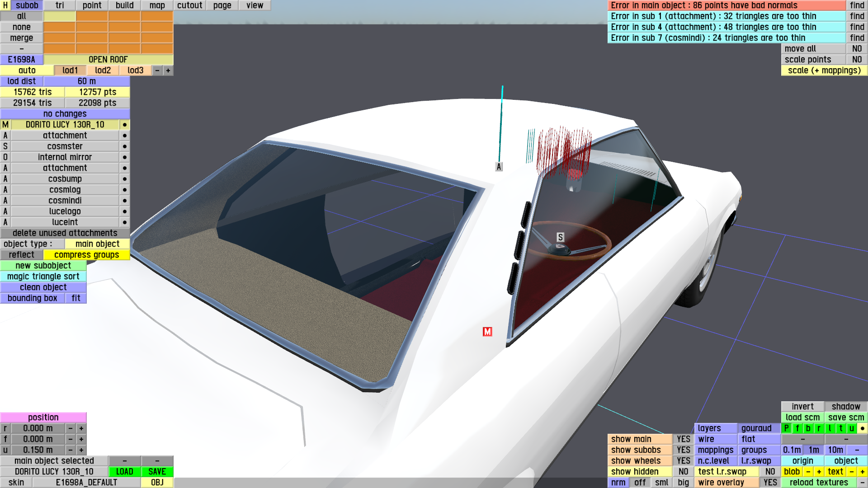Toggle the green P layer button
Viewport: 868px width, 488px height.
pyautogui.click(x=787, y=428)
